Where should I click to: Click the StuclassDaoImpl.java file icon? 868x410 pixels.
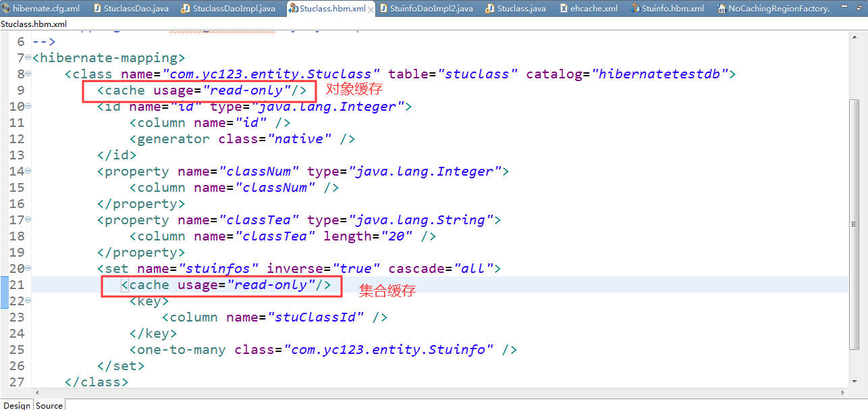point(185,9)
